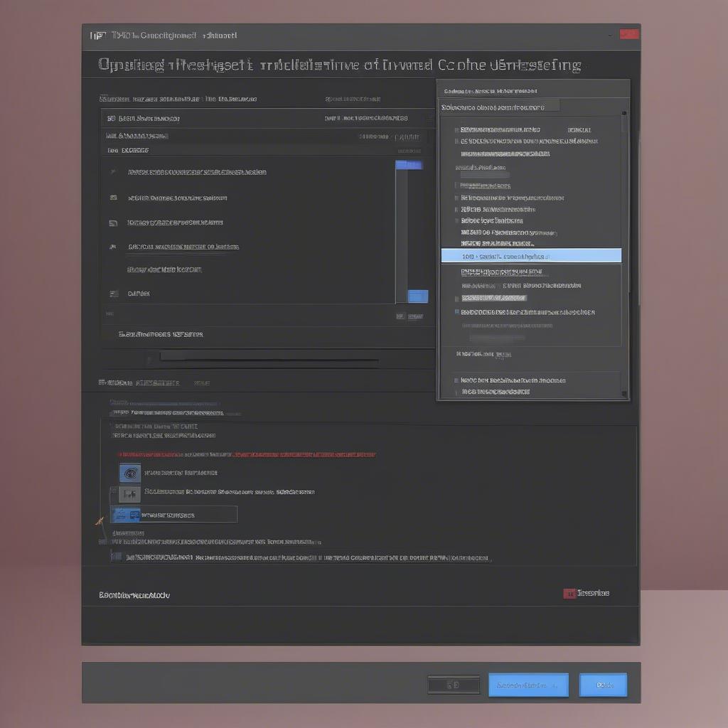This screenshot has width=728, height=728.
Task: Click the dark gray button in the bottom bar
Action: pyautogui.click(x=454, y=685)
